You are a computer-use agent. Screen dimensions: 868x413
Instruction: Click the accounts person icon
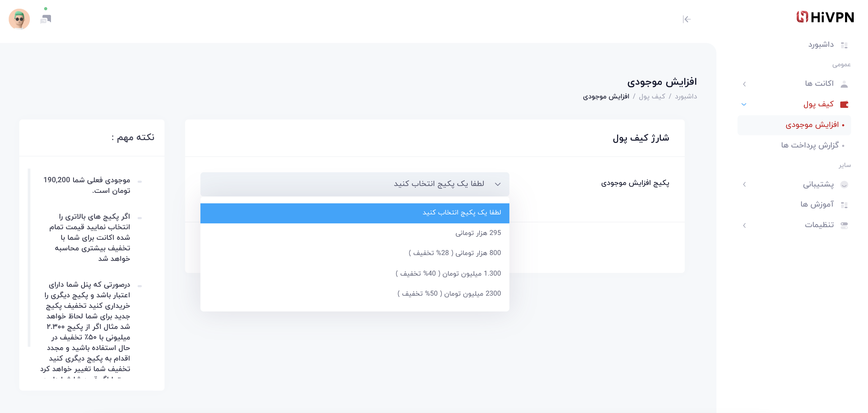coord(844,84)
